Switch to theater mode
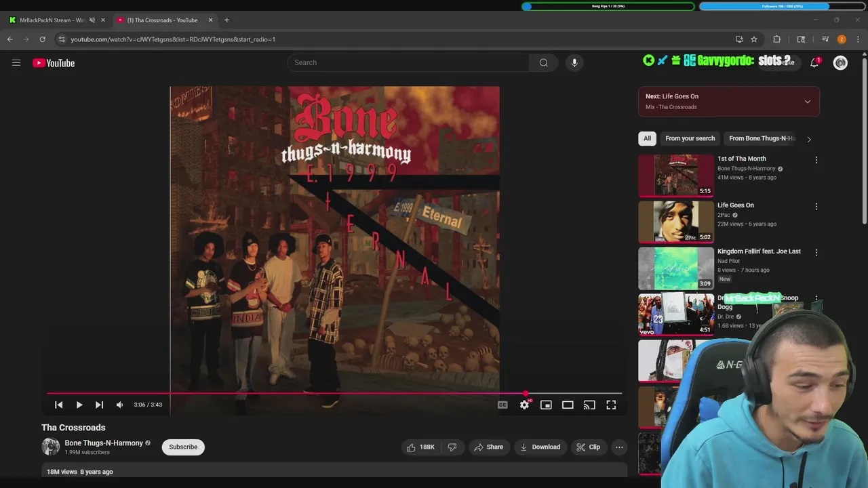This screenshot has width=868, height=488. pos(568,405)
